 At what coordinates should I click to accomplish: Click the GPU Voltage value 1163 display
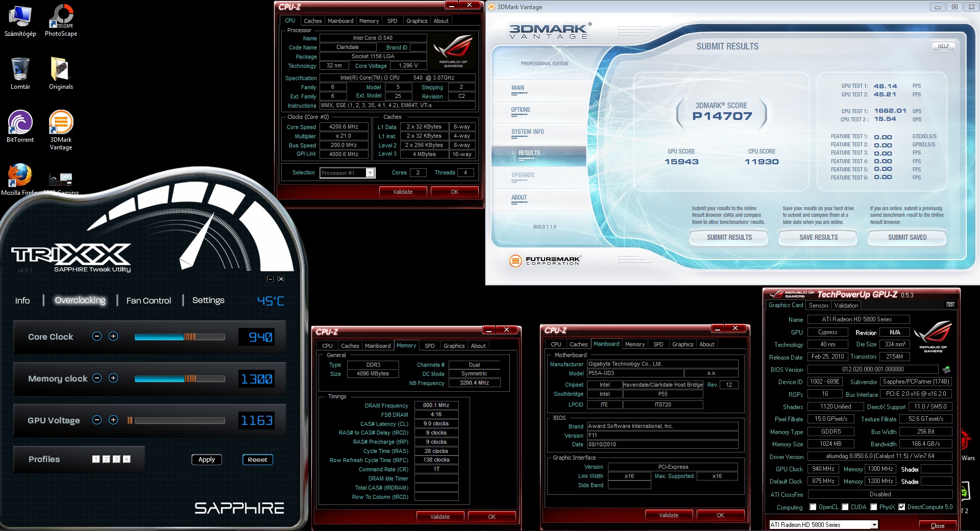tap(256, 420)
